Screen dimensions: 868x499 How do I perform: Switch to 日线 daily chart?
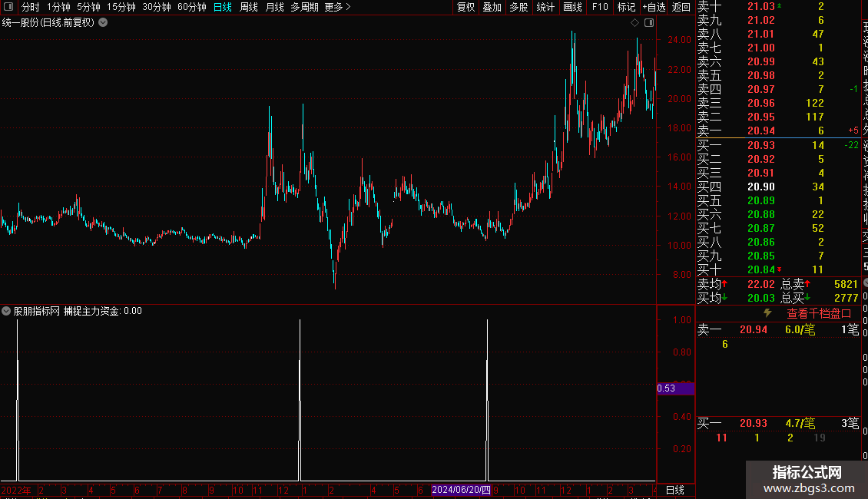[223, 7]
